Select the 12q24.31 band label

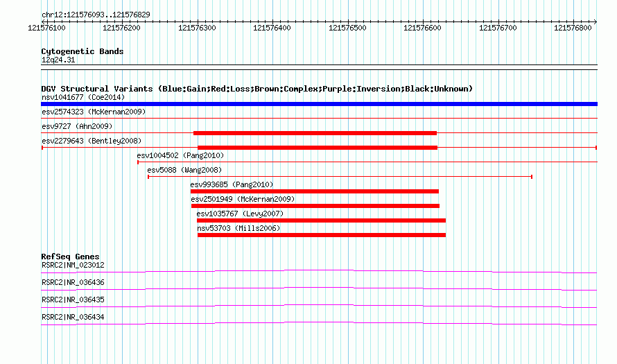(58, 60)
